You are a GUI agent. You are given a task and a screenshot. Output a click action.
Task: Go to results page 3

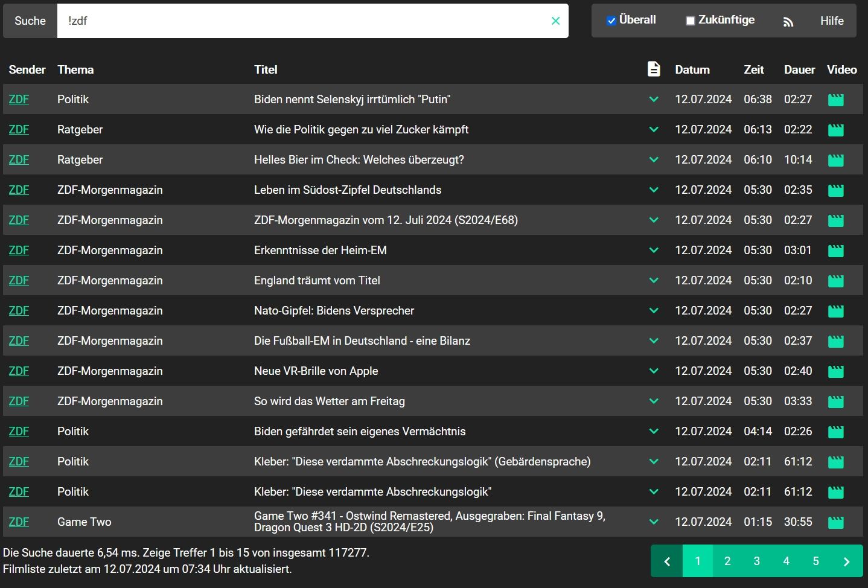pyautogui.click(x=756, y=561)
